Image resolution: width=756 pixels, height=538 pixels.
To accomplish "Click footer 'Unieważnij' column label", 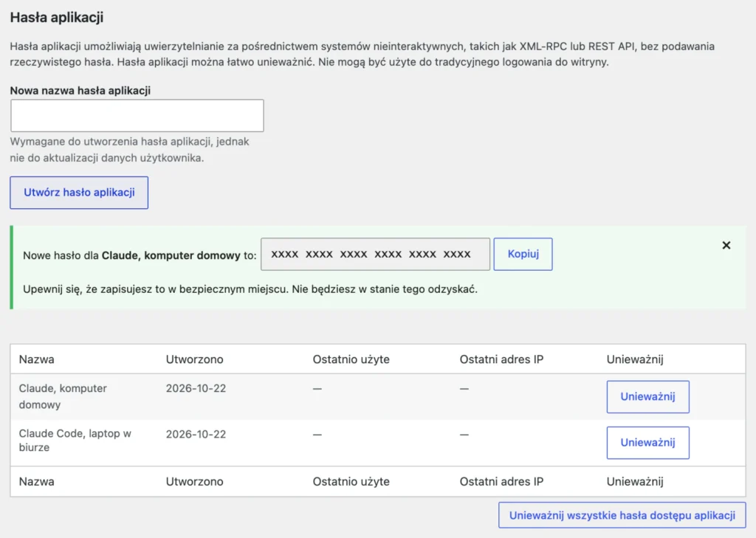I will 635,481.
